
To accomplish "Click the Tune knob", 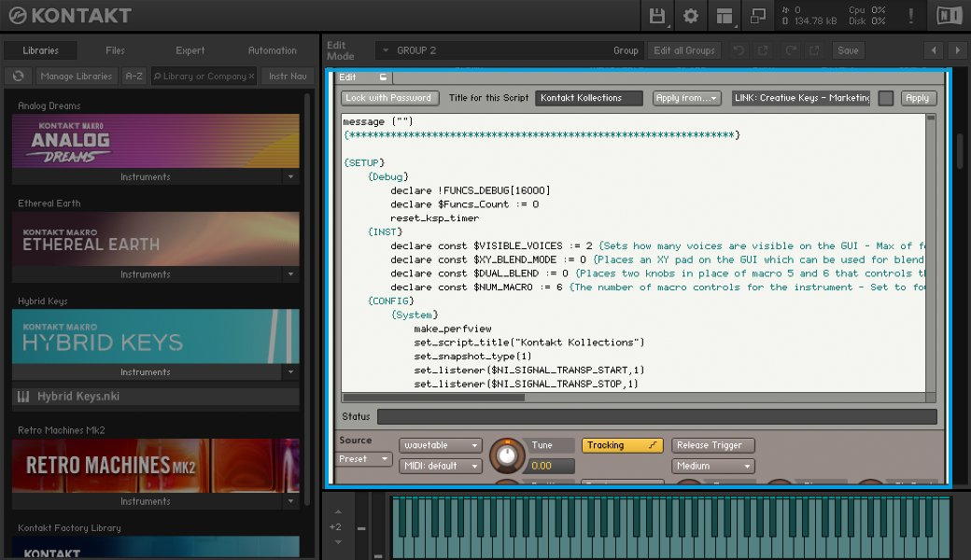I will [x=507, y=455].
